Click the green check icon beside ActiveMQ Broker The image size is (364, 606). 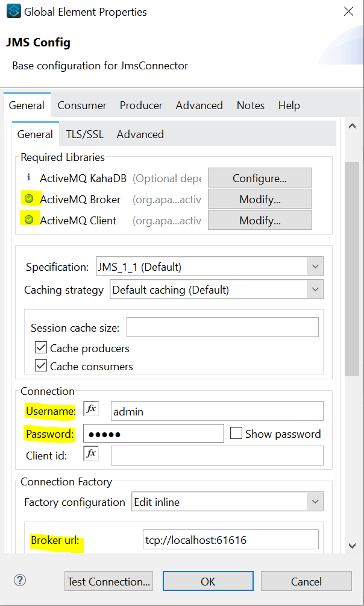tap(30, 199)
